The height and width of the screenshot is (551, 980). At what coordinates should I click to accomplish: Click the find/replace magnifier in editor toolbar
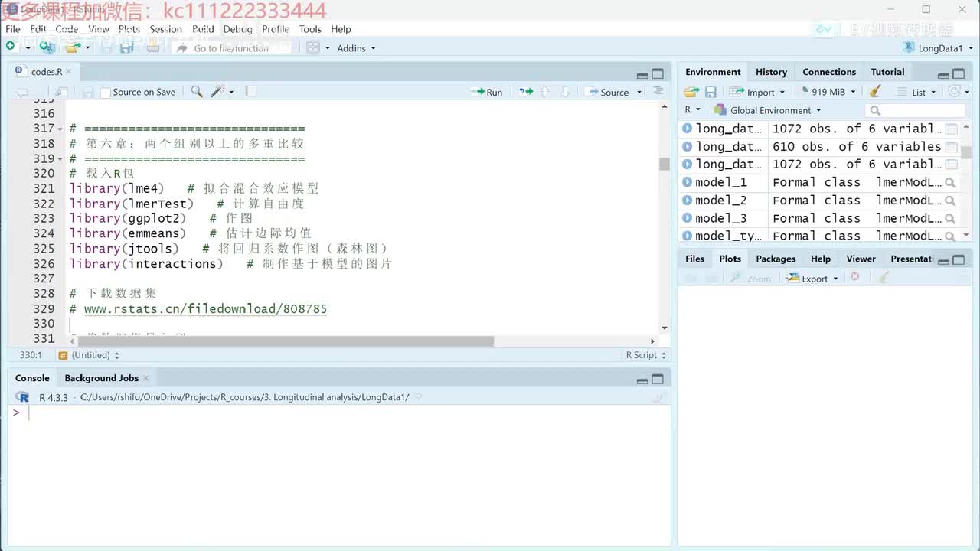pyautogui.click(x=197, y=92)
